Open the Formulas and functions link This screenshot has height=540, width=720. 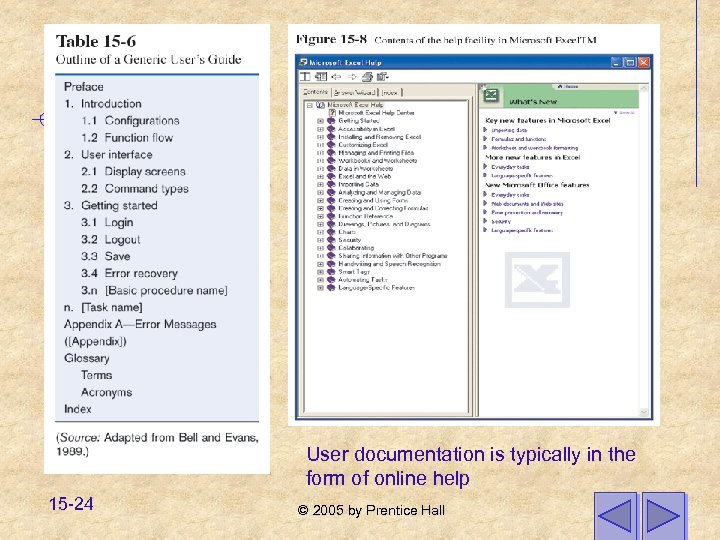(518, 139)
